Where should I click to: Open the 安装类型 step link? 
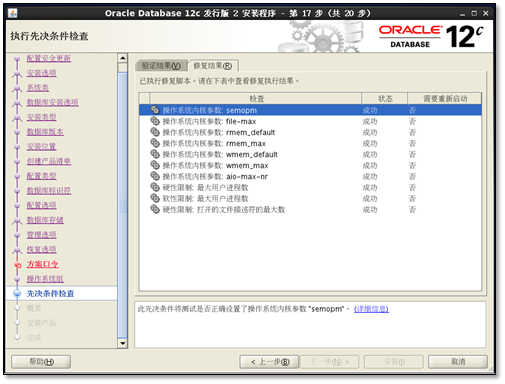pos(41,117)
